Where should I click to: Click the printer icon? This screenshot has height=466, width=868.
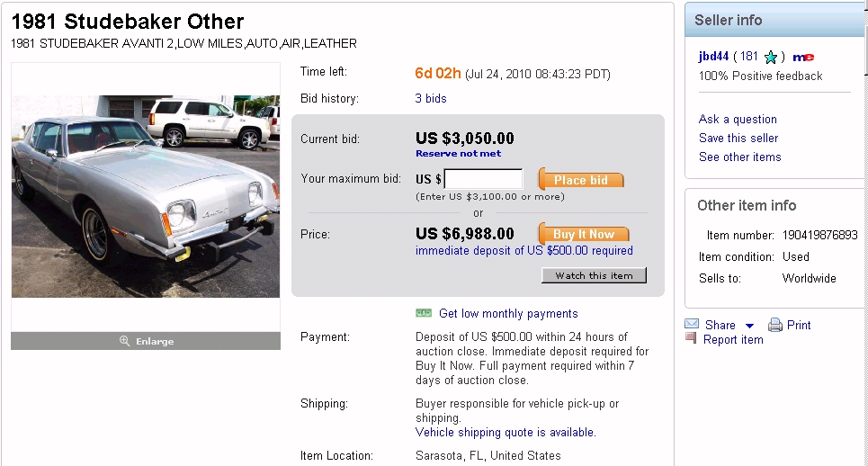pyautogui.click(x=774, y=326)
